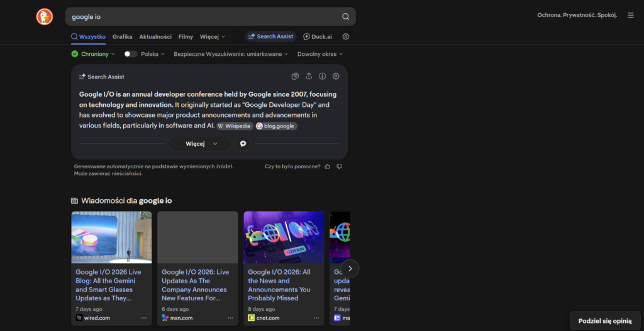Open the Polska region dropdown

[153, 54]
